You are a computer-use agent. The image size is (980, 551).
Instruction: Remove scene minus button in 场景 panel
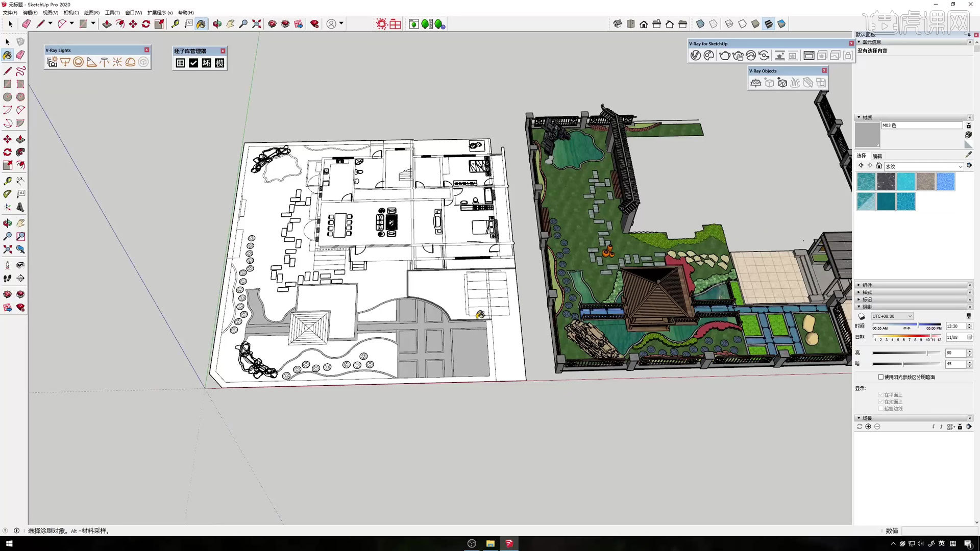click(x=877, y=427)
